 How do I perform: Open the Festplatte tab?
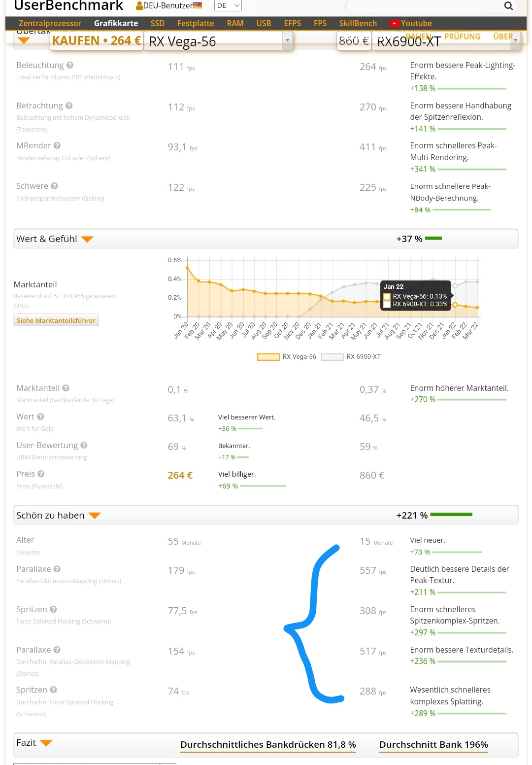coord(196,23)
